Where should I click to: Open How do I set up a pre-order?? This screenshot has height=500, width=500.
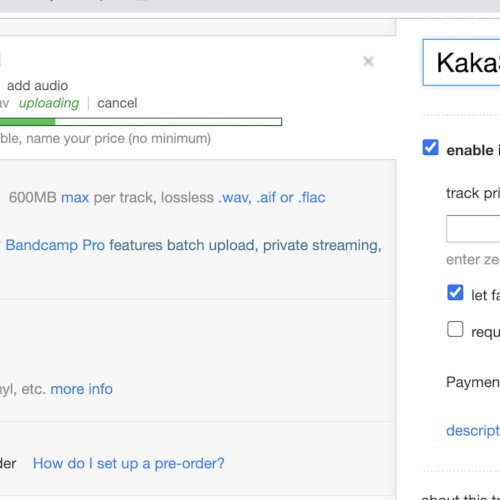129,463
